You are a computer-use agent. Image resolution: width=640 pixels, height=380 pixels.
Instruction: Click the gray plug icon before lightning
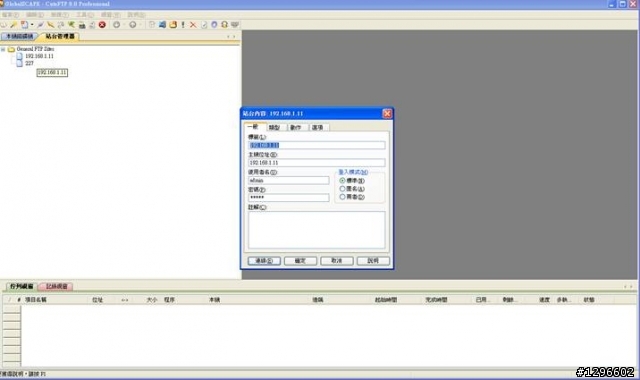coord(40,25)
